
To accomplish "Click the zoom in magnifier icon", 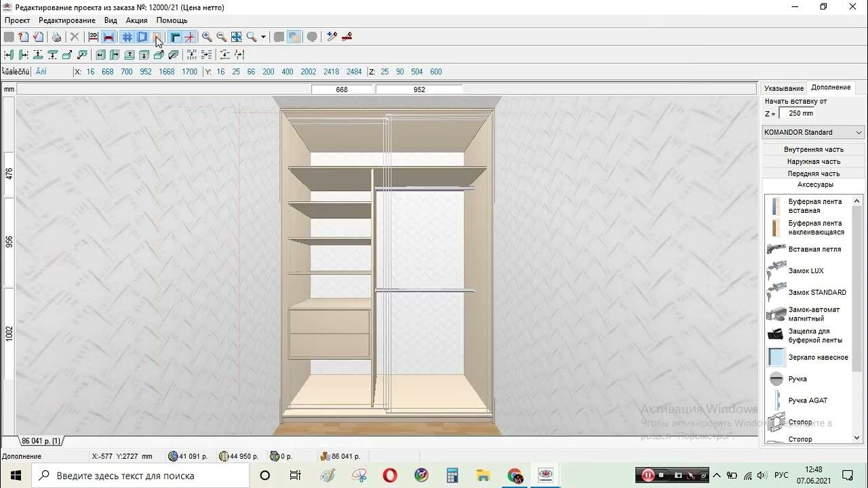I will [x=207, y=37].
